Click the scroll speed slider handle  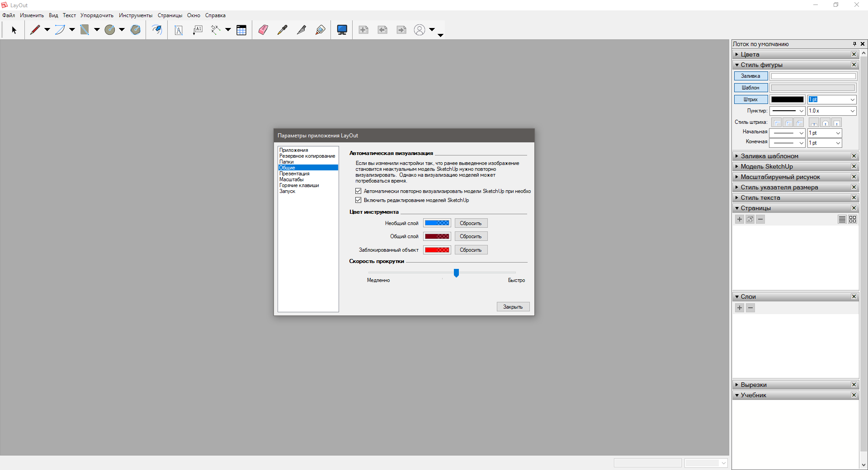click(456, 273)
